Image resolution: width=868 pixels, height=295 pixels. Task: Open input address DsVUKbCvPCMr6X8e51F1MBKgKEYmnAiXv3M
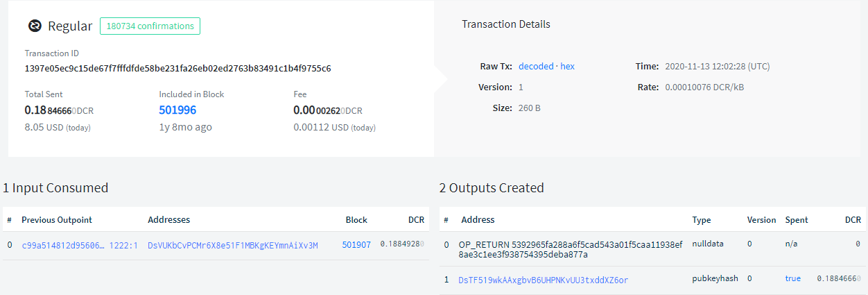(x=233, y=246)
